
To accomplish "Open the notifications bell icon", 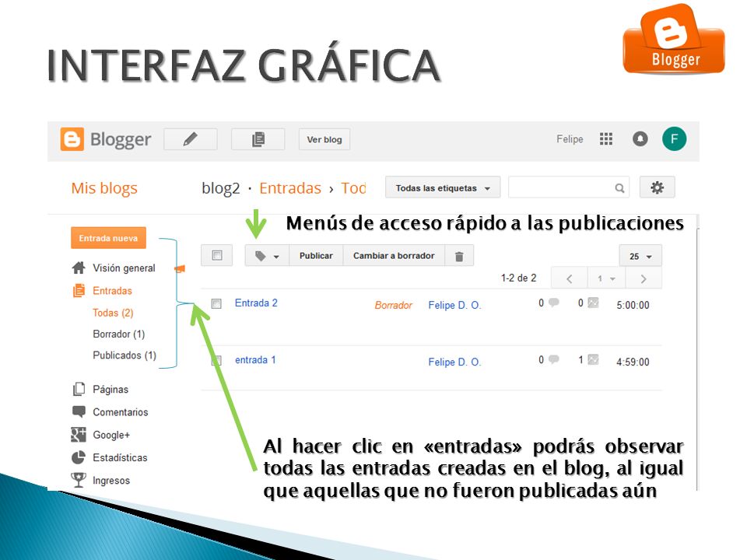I will click(x=640, y=138).
